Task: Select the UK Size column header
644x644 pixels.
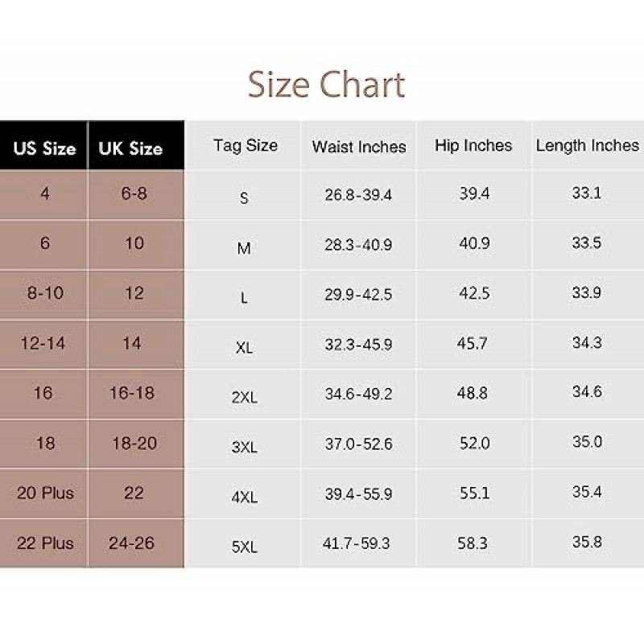Action: 136,146
